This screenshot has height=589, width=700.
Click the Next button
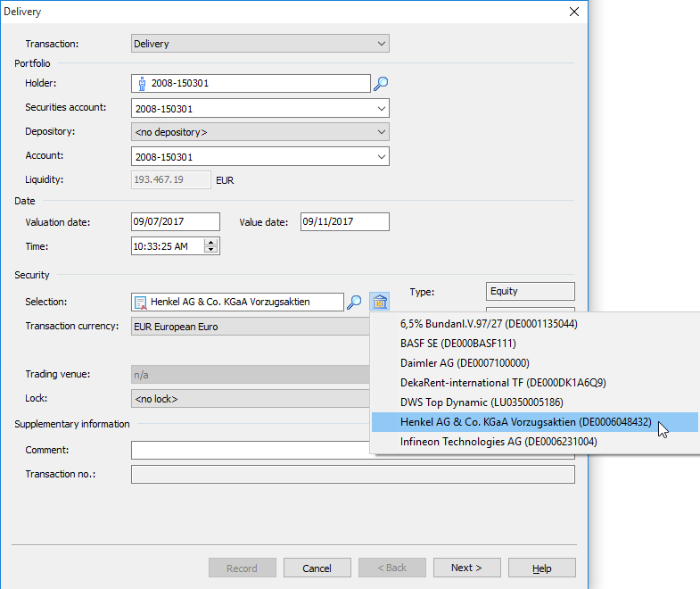tap(466, 568)
